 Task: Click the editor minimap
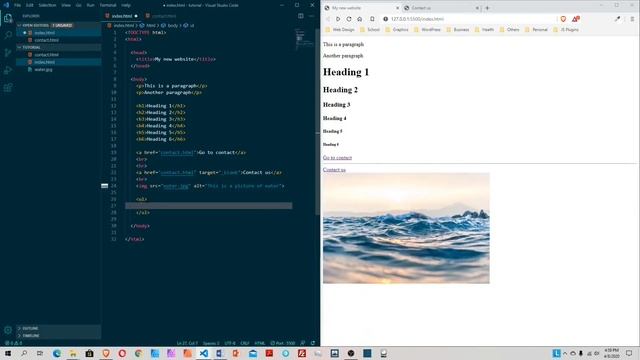304,40
